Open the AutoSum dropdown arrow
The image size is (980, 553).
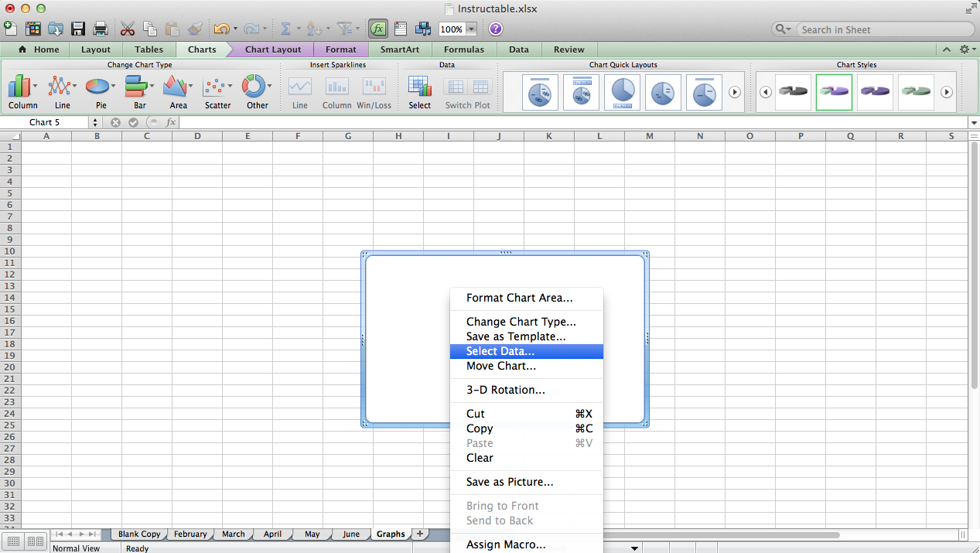point(297,29)
